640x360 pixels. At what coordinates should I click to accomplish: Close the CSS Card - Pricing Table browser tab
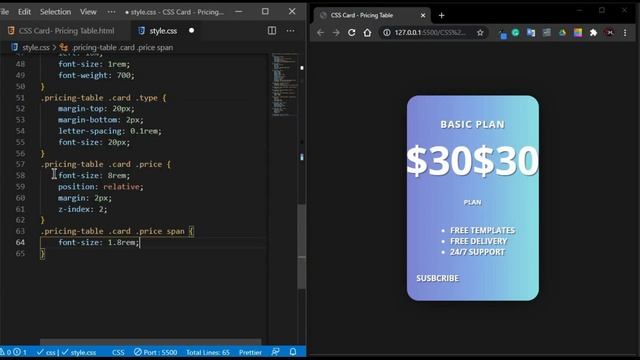(x=423, y=16)
